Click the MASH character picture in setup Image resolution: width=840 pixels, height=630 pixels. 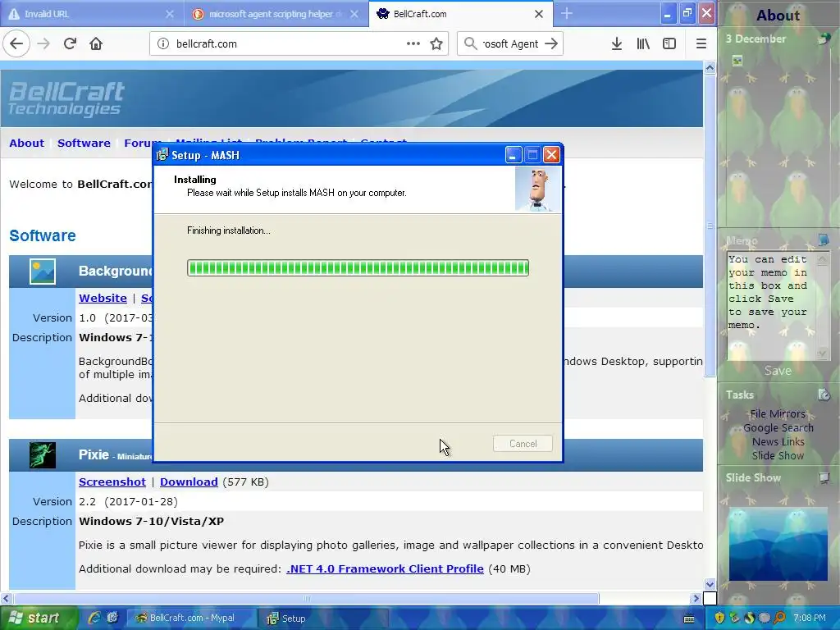click(538, 189)
